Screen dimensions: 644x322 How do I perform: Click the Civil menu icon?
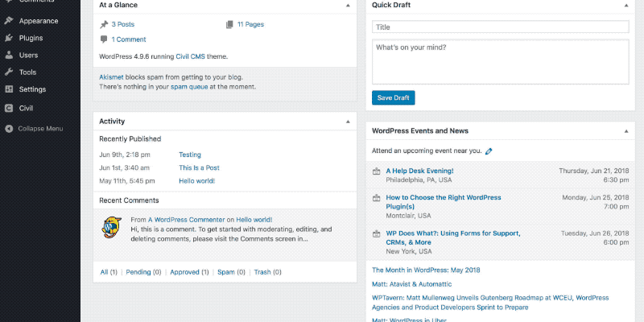tap(9, 109)
